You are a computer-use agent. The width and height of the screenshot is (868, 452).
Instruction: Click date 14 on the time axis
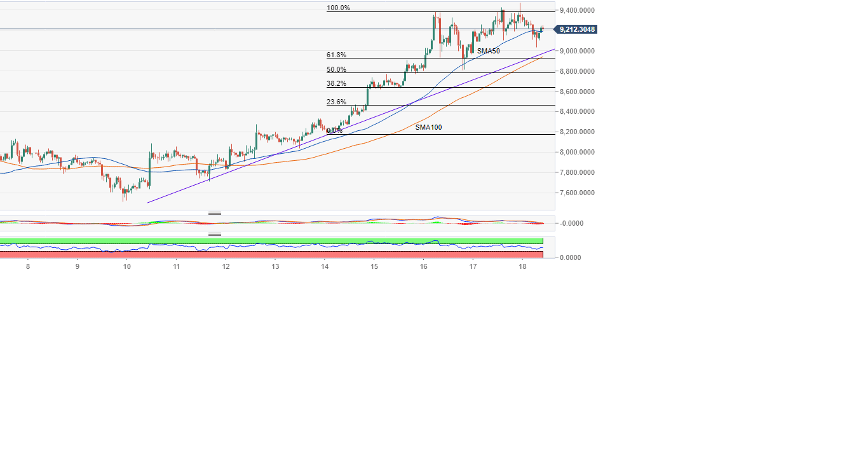tap(325, 268)
